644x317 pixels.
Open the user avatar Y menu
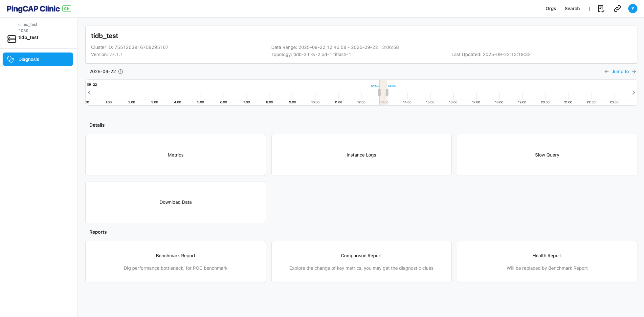(633, 9)
